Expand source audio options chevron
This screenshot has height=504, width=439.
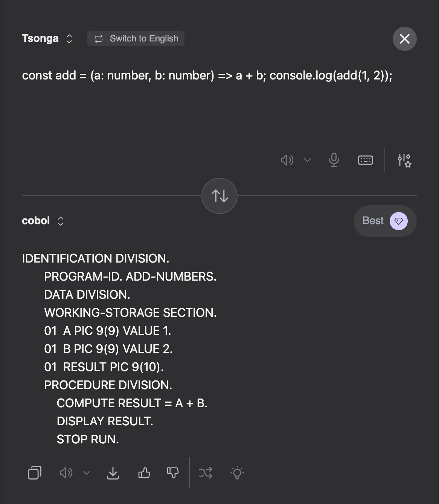[x=308, y=160]
